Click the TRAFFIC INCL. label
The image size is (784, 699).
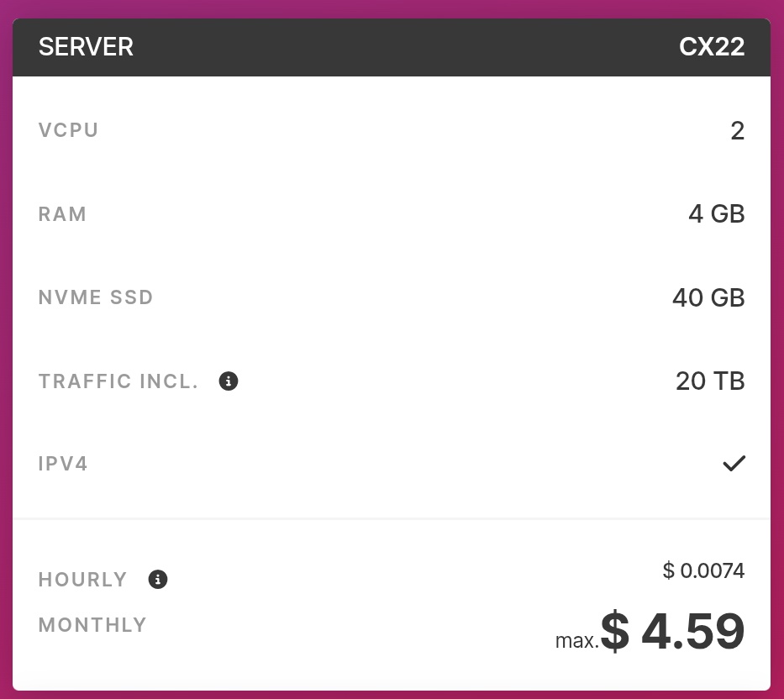[118, 381]
